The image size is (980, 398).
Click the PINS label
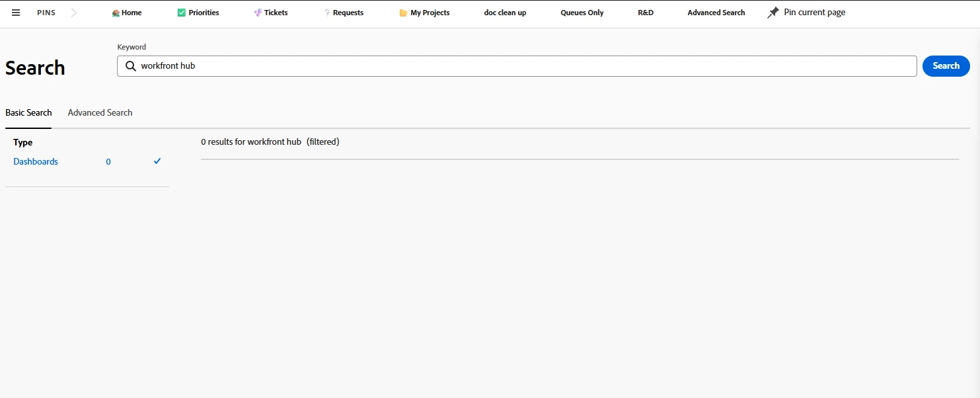click(x=46, y=13)
